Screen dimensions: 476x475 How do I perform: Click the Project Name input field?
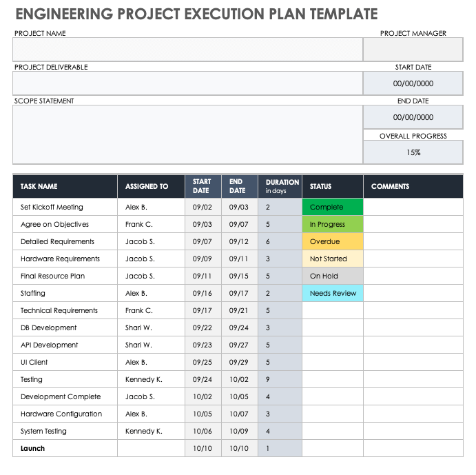[x=187, y=50]
